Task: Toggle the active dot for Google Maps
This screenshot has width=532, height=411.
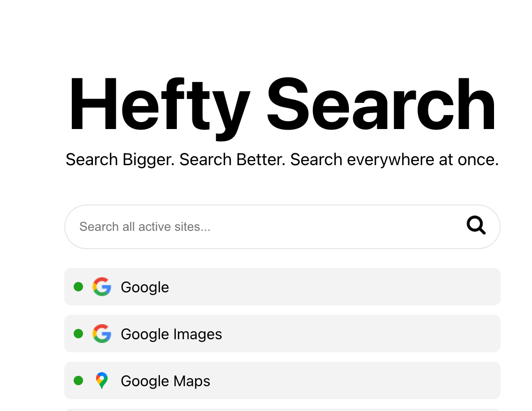Action: click(x=78, y=381)
